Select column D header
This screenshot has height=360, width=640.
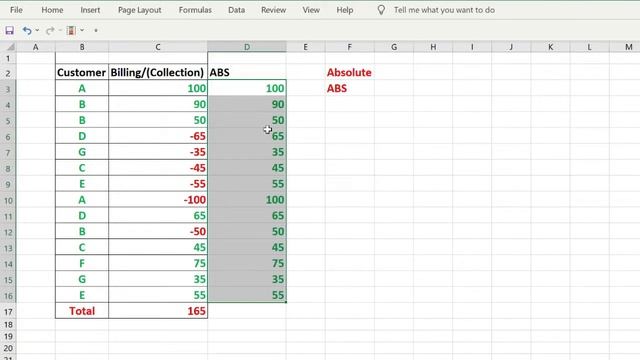point(247,47)
